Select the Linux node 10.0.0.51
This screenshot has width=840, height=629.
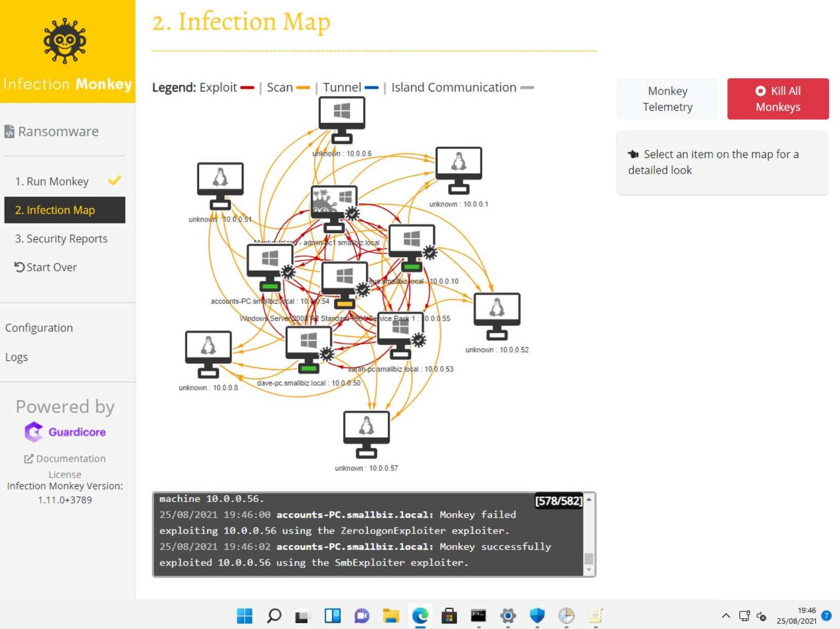click(220, 186)
